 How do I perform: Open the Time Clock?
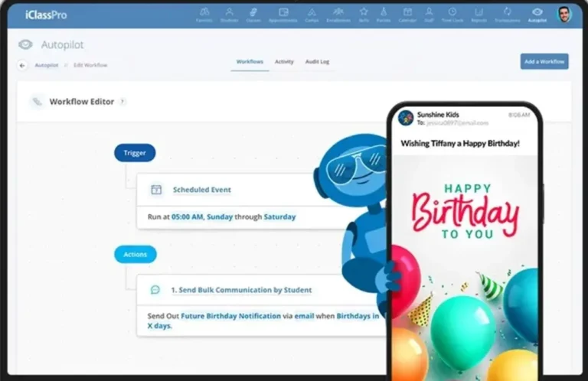[x=452, y=15]
